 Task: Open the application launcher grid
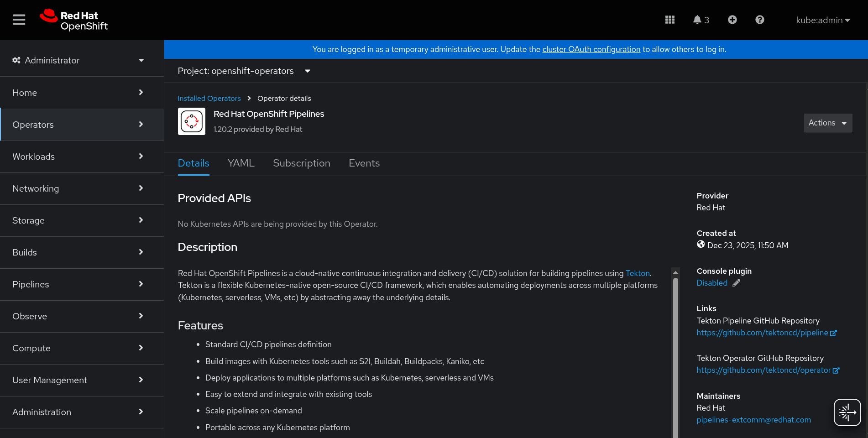670,20
